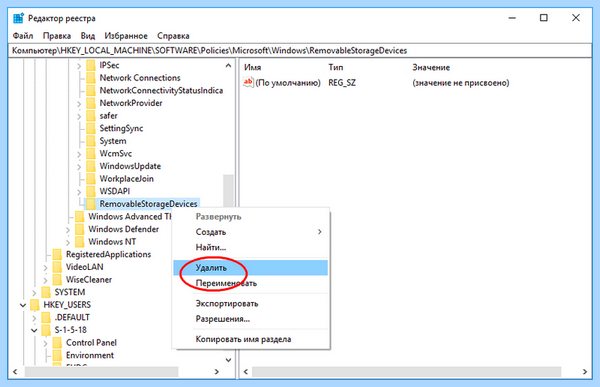Open the Файл menu
This screenshot has width=600, height=387.
point(23,36)
